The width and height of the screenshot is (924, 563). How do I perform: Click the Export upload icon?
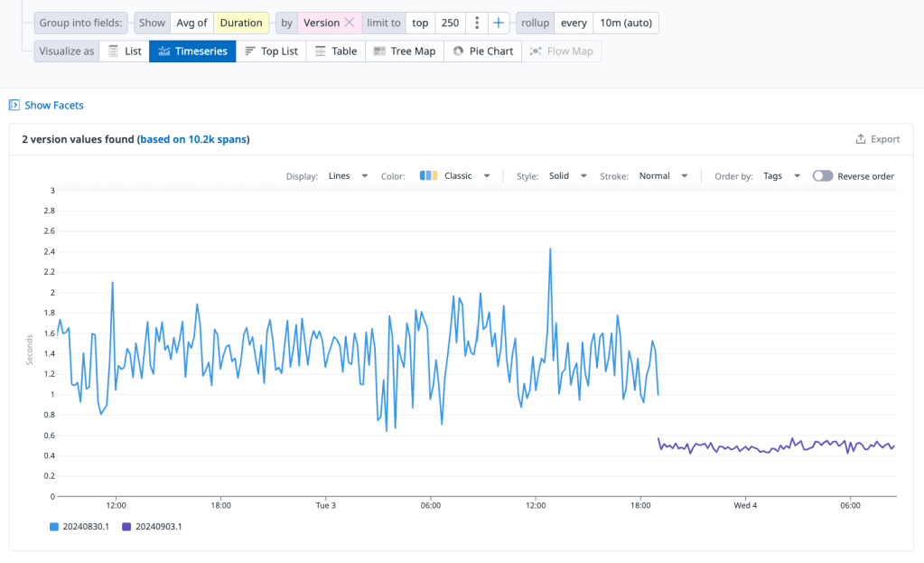(861, 139)
